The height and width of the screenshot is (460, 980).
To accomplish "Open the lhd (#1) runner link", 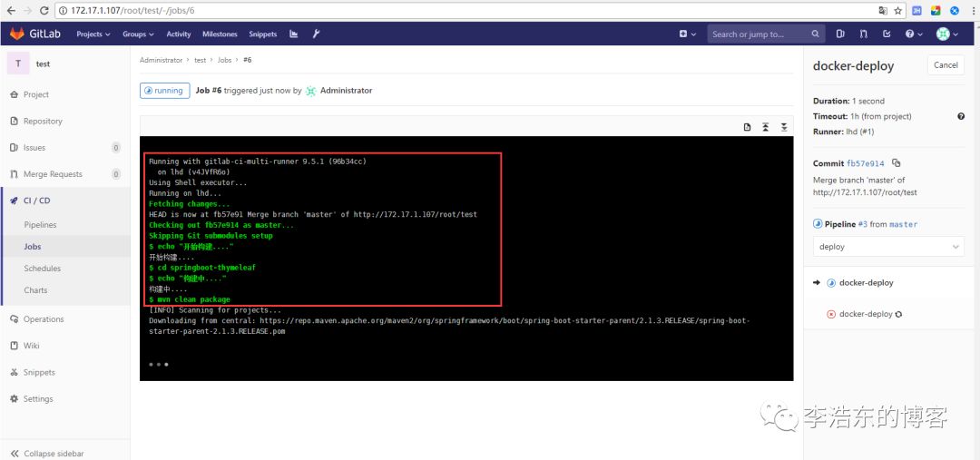I will (860, 132).
